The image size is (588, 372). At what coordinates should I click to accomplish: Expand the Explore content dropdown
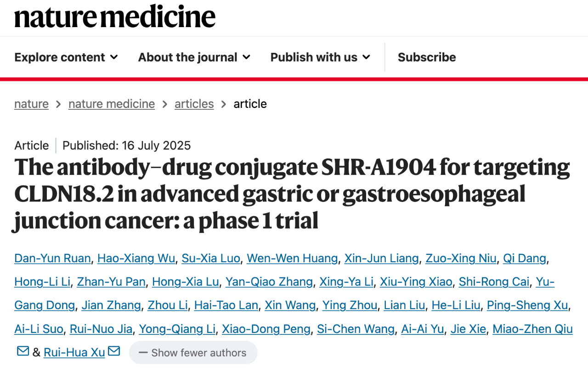(x=66, y=57)
